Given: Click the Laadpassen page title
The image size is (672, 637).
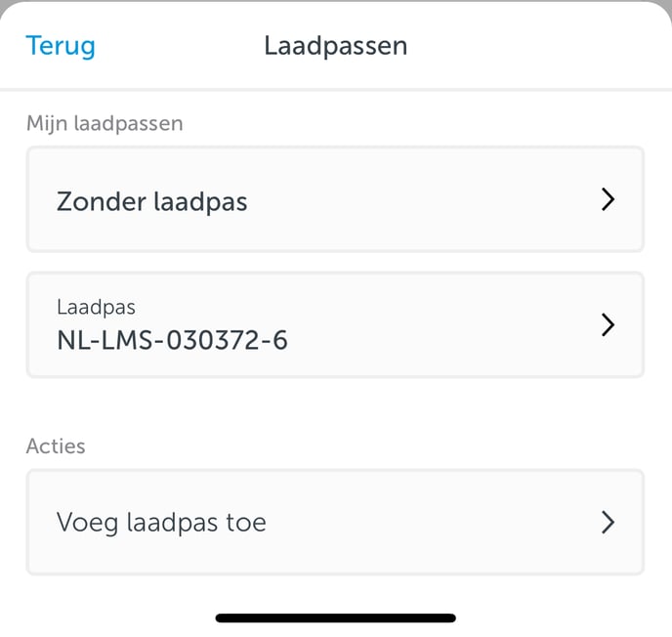Looking at the screenshot, I should [336, 46].
